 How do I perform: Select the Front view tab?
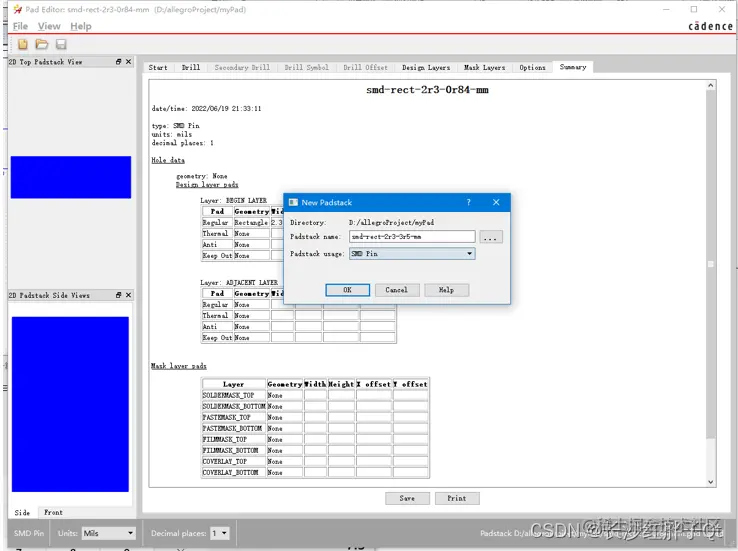pyautogui.click(x=53, y=512)
